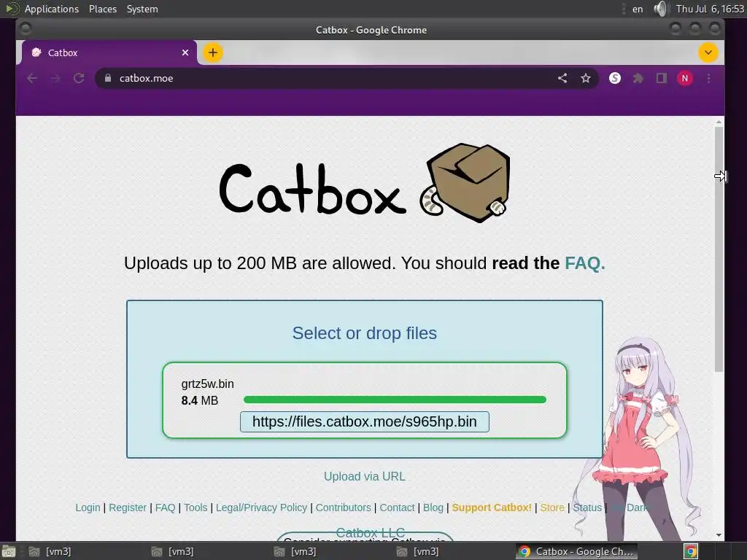
Task: Open the clock showing Thu Jul 6
Action: [710, 9]
